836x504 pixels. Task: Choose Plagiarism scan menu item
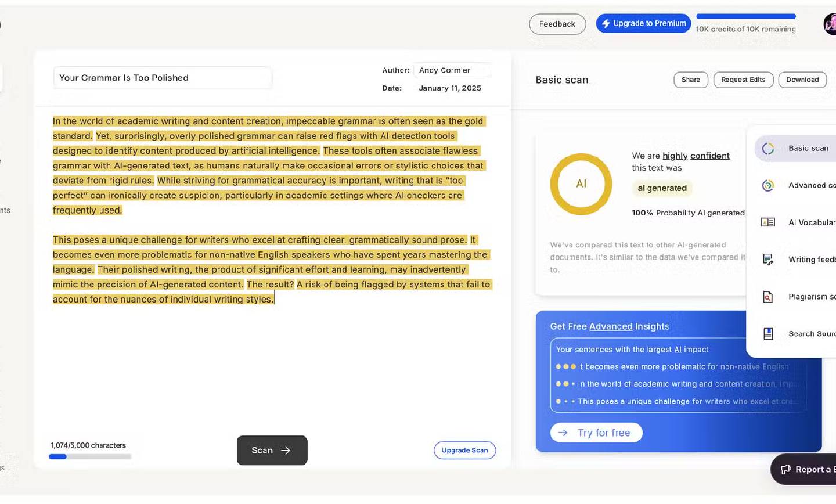(x=795, y=297)
